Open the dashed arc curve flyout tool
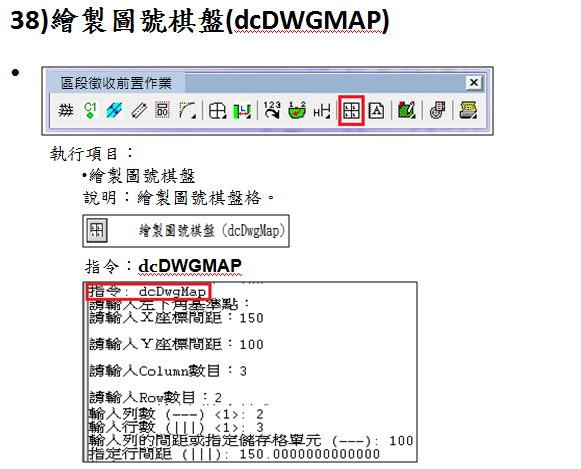The width and height of the screenshot is (581, 469). pos(187,110)
